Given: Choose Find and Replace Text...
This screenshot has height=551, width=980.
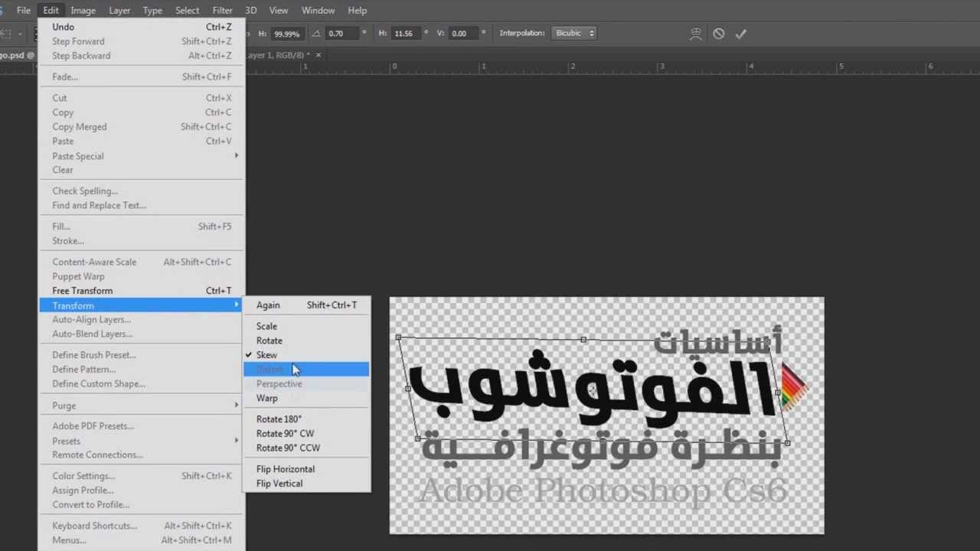Looking at the screenshot, I should click(142, 206).
